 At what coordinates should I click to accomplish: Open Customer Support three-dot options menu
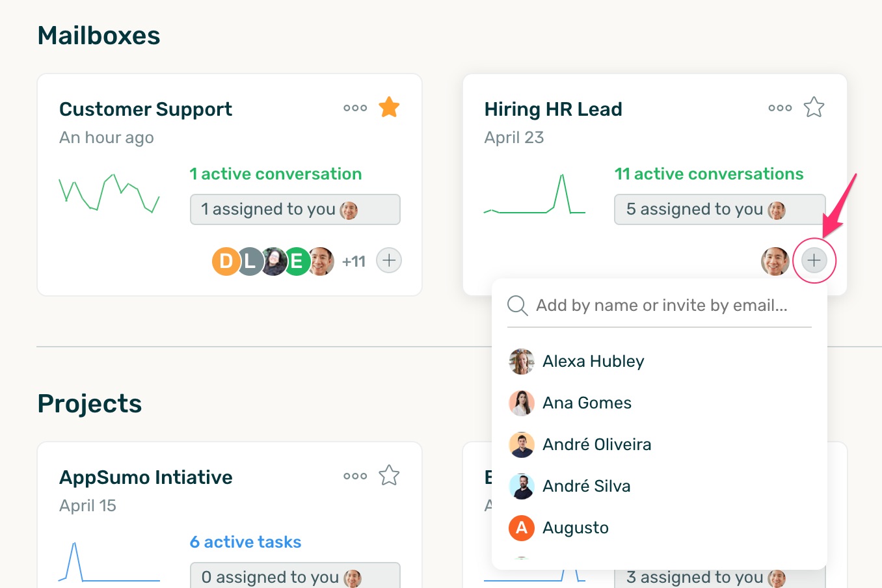[355, 108]
